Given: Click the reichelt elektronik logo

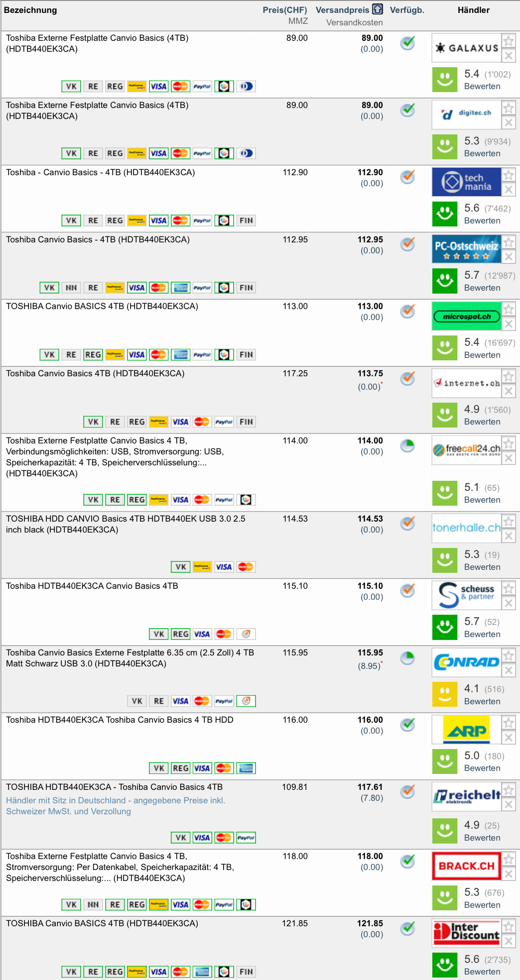Looking at the screenshot, I should pyautogui.click(x=466, y=796).
